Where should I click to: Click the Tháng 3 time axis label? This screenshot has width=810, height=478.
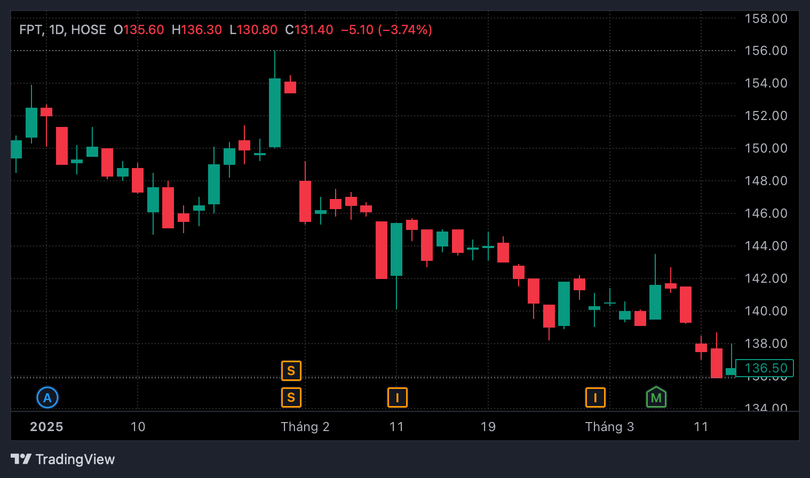[609, 427]
